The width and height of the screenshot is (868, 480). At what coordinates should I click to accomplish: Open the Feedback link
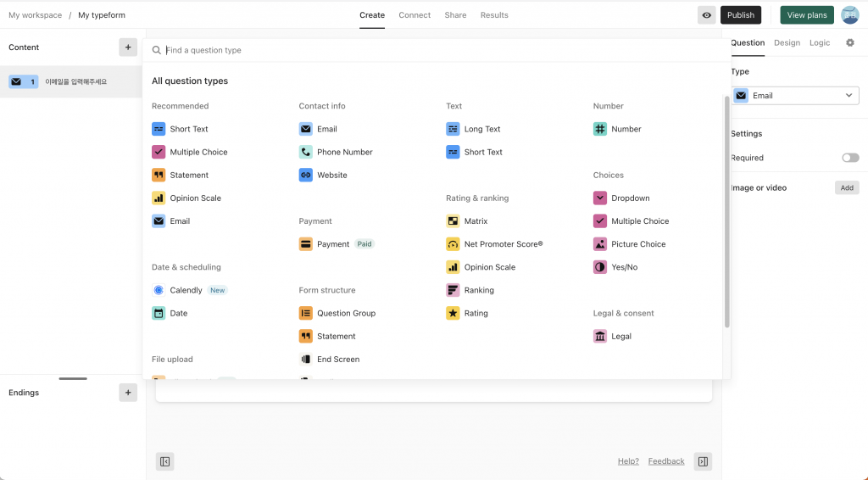[666, 461]
